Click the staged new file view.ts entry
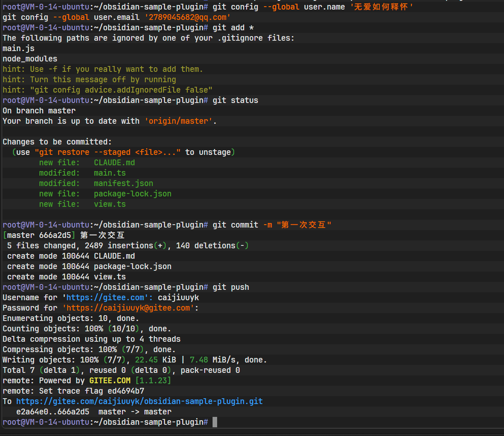Image resolution: width=504 pixels, height=436 pixels. [x=110, y=204]
